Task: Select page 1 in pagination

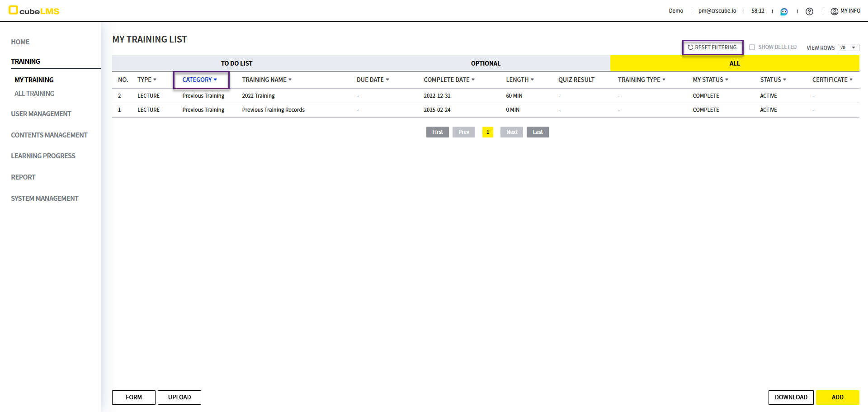Action: (x=488, y=132)
